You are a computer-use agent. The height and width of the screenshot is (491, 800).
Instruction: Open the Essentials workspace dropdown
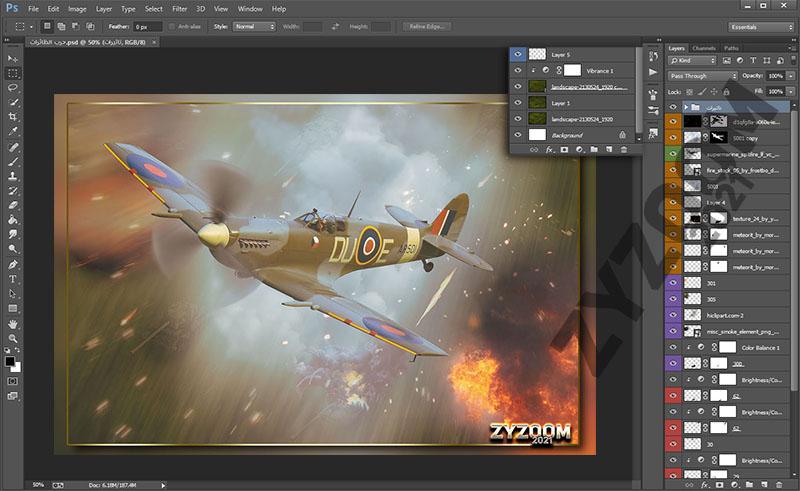(x=761, y=27)
